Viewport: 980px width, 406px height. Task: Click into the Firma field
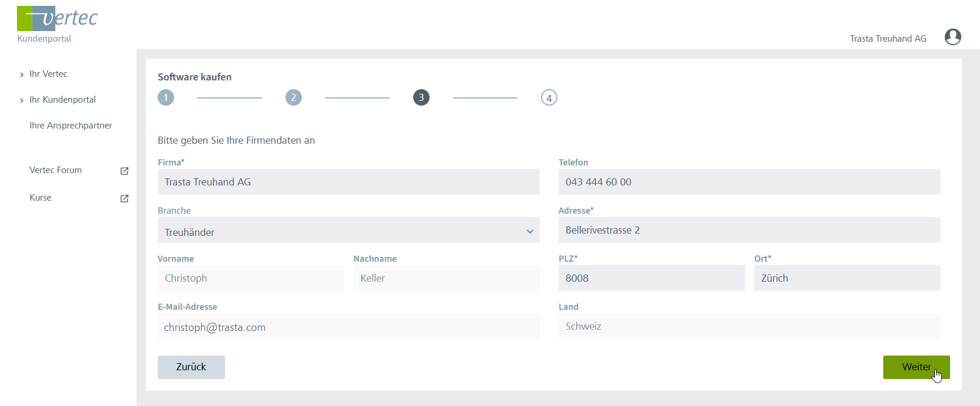[348, 182]
